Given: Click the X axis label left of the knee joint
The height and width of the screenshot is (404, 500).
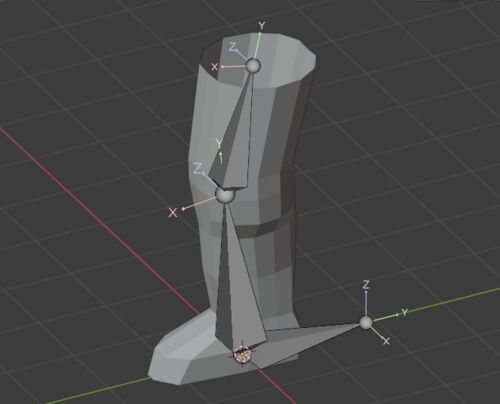Looking at the screenshot, I should coord(173,213).
